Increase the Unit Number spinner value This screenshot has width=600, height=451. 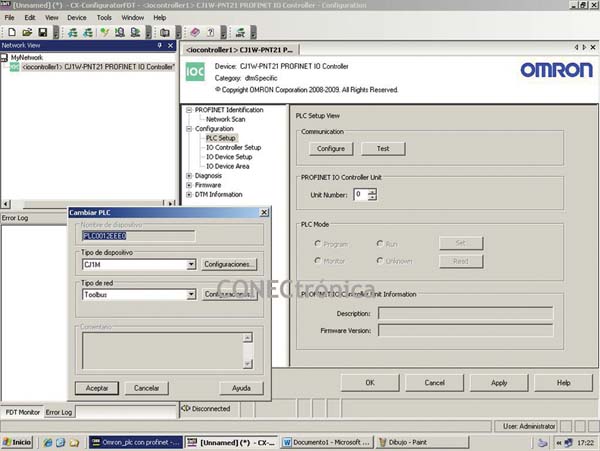pyautogui.click(x=372, y=191)
